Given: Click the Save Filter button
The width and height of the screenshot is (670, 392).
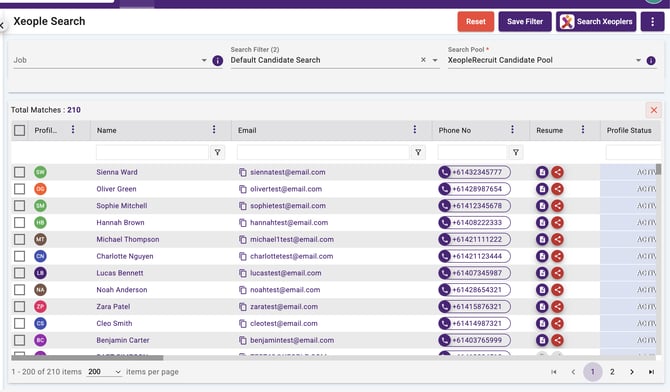Looking at the screenshot, I should click(x=525, y=21).
